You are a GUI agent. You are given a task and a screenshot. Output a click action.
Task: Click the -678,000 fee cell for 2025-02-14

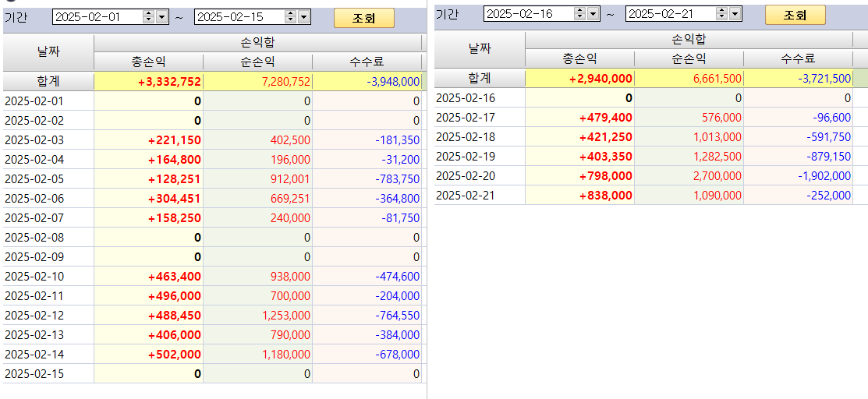367,354
